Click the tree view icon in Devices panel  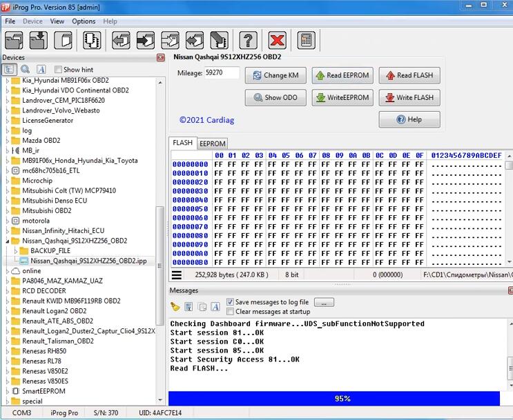click(x=9, y=69)
